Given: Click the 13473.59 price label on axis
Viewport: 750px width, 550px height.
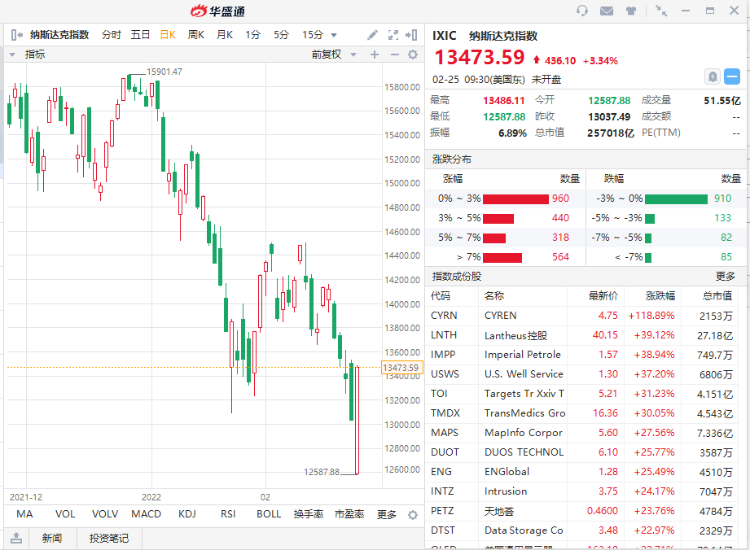Looking at the screenshot, I should pos(402,367).
